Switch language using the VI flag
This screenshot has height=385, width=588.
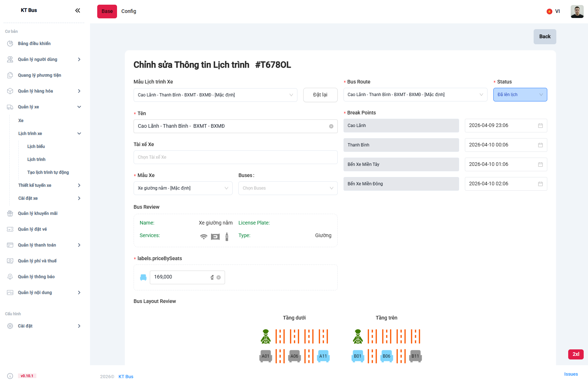click(553, 12)
